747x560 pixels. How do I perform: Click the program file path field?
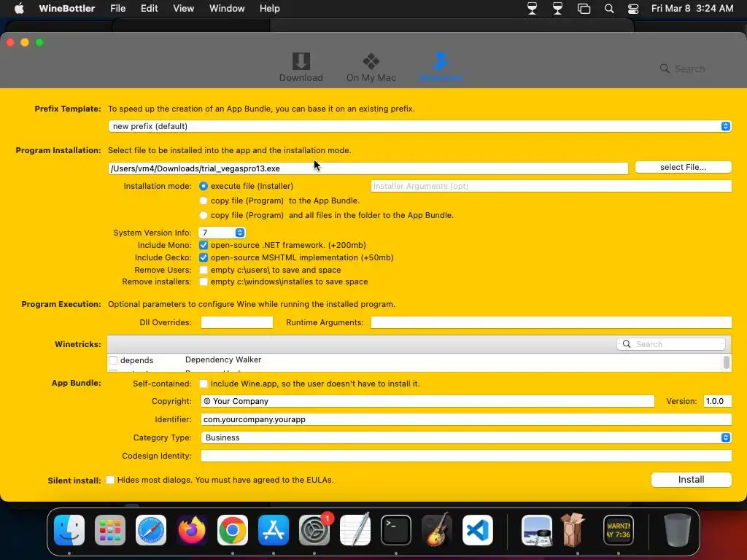pos(368,168)
